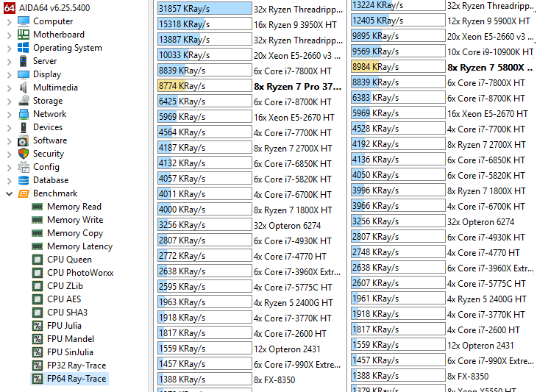537x392 pixels.
Task: Click the Operating System Windows icon
Action: coord(24,48)
